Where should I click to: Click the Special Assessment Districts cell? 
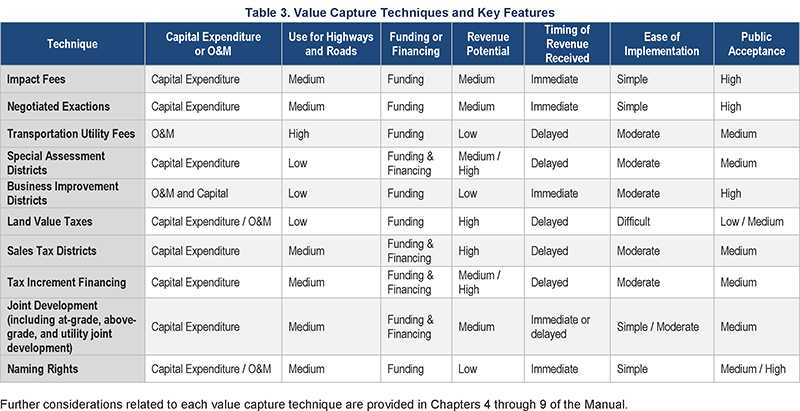click(x=72, y=163)
